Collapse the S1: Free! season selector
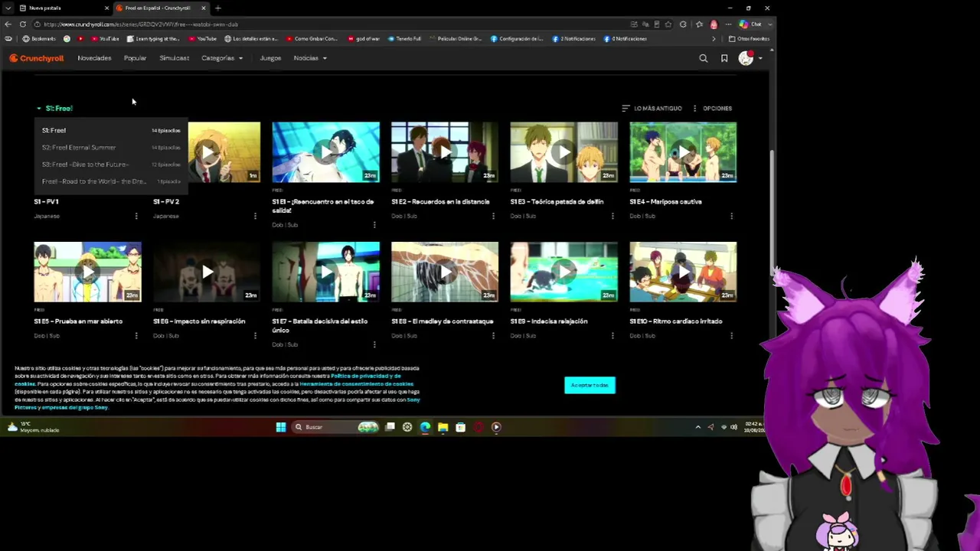 pyautogui.click(x=54, y=109)
